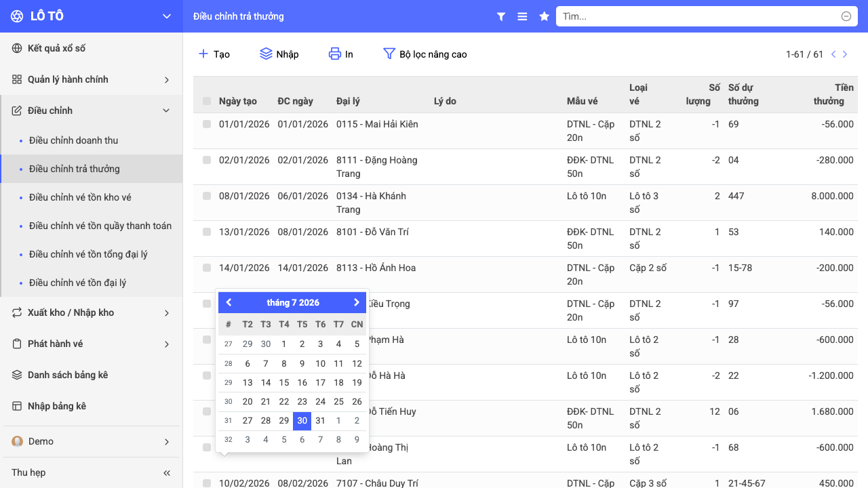Click the Phát hành vé clipboard icon

tap(17, 344)
